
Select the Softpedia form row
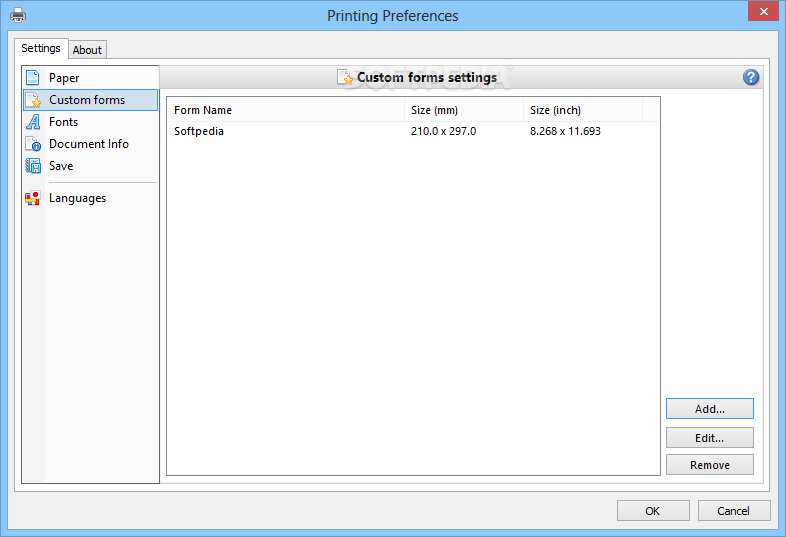[x=413, y=131]
